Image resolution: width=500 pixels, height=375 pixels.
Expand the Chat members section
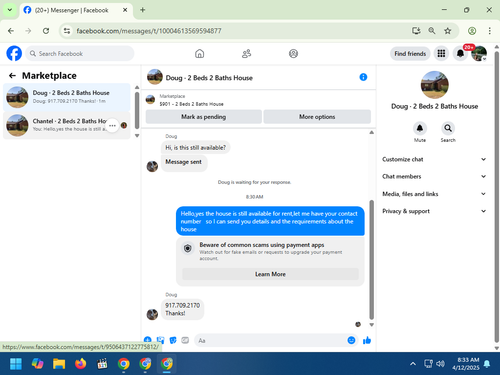point(434,176)
